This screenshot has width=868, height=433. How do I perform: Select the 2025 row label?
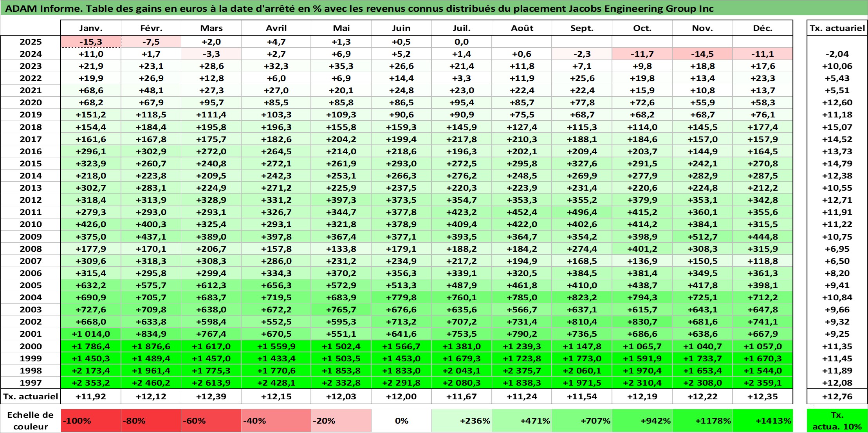pos(31,41)
